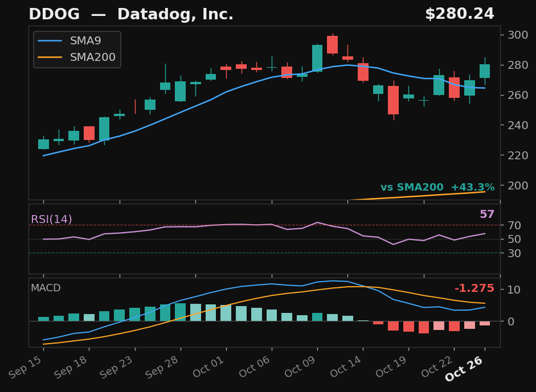Image resolution: width=536 pixels, height=392 pixels.
Task: Click the 260 price axis label
Action: 518,95
